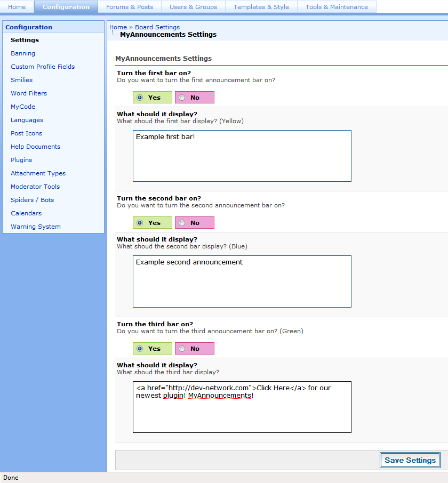Click the Board Settings breadcrumb link
The height and width of the screenshot is (483, 448).
(157, 27)
